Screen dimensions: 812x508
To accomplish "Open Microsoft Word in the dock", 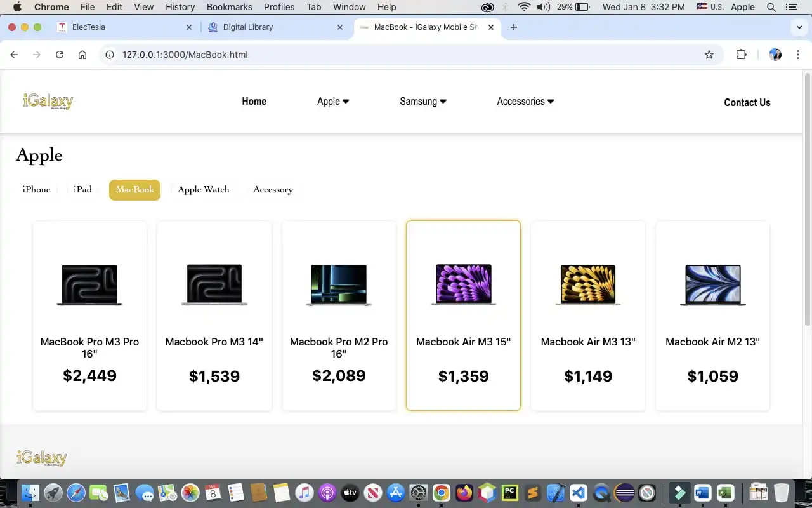I will pos(702,493).
